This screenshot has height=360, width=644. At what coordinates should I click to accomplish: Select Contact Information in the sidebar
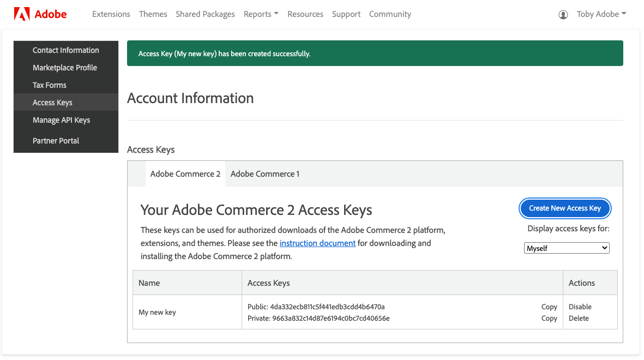(66, 50)
